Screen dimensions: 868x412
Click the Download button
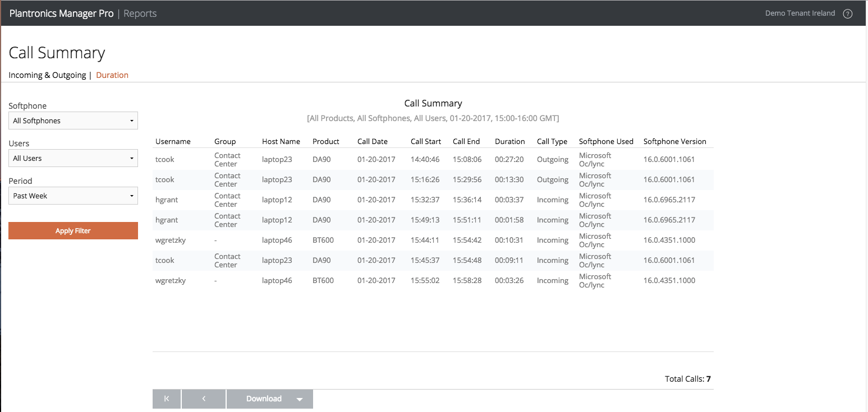(x=264, y=399)
